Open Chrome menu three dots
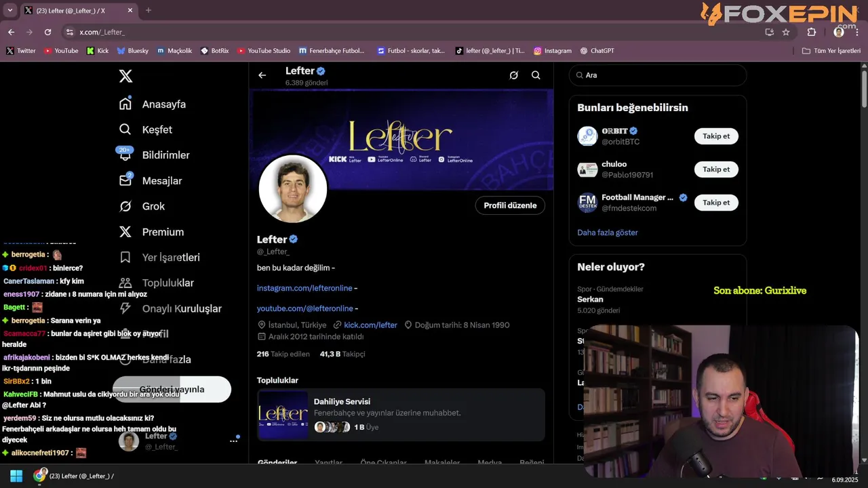The image size is (868, 488). (x=858, y=32)
